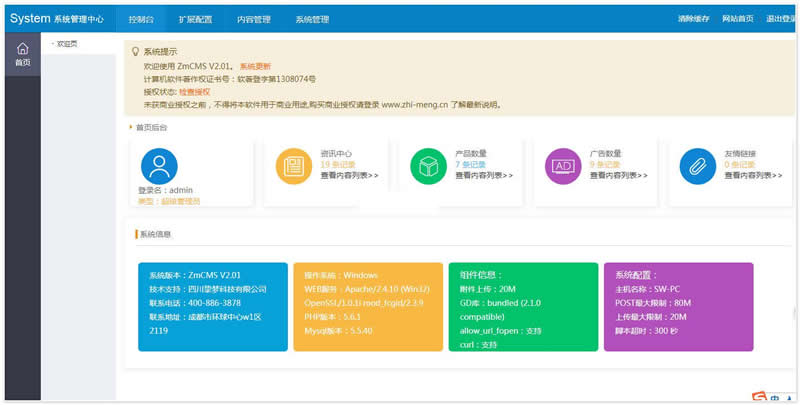The width and height of the screenshot is (800, 405).
Task: Click the page's vertical scrollbar on the right edge
Action: pos(795,312)
